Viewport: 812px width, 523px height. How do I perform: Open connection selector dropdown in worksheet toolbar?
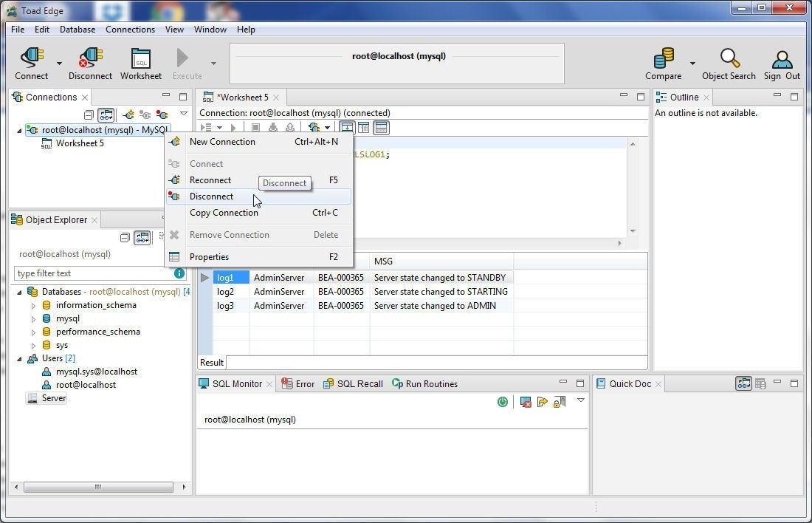[x=327, y=128]
